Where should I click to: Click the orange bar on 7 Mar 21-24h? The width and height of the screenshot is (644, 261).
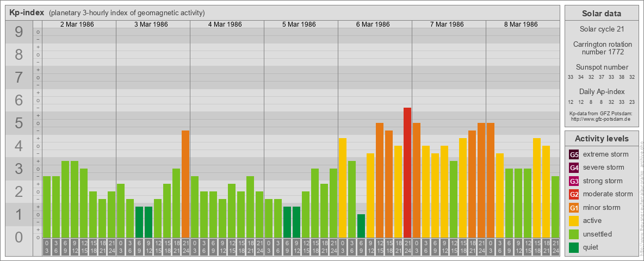click(481, 180)
